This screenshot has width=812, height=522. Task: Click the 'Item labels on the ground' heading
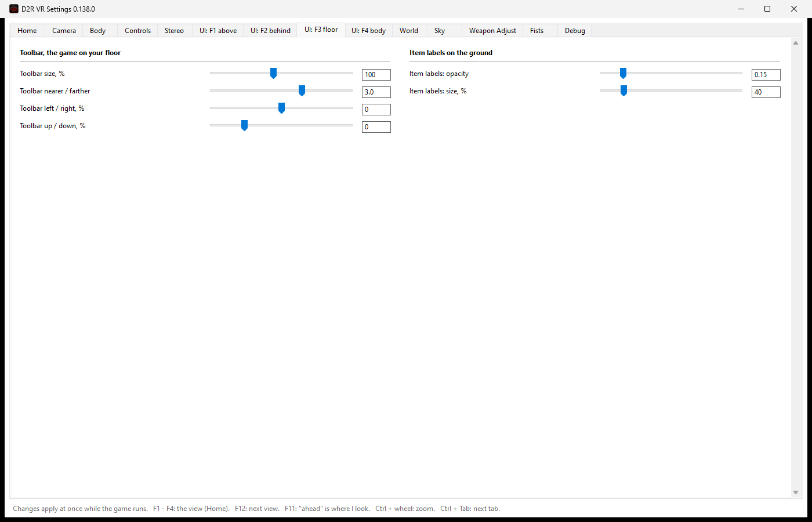point(451,53)
